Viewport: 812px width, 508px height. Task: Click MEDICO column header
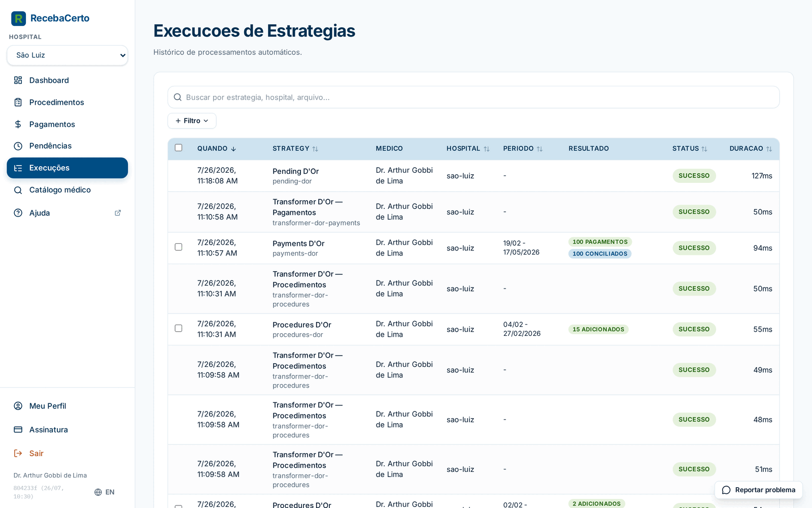(x=389, y=149)
